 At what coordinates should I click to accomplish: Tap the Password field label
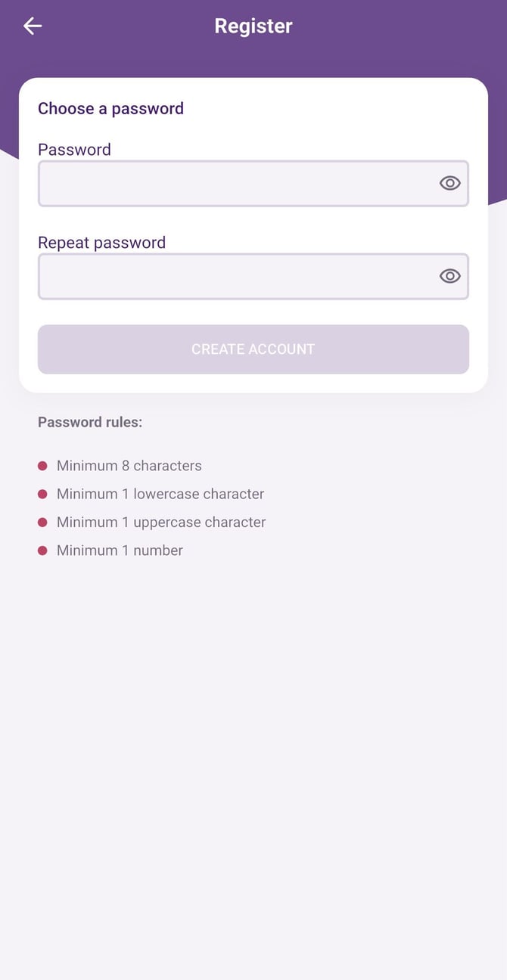tap(74, 150)
